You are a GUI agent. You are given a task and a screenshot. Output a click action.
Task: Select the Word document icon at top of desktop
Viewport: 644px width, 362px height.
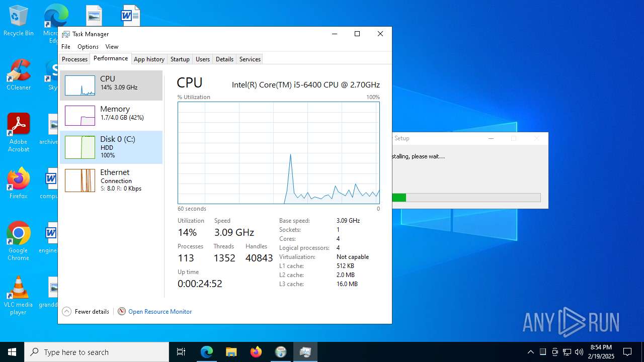(x=130, y=16)
